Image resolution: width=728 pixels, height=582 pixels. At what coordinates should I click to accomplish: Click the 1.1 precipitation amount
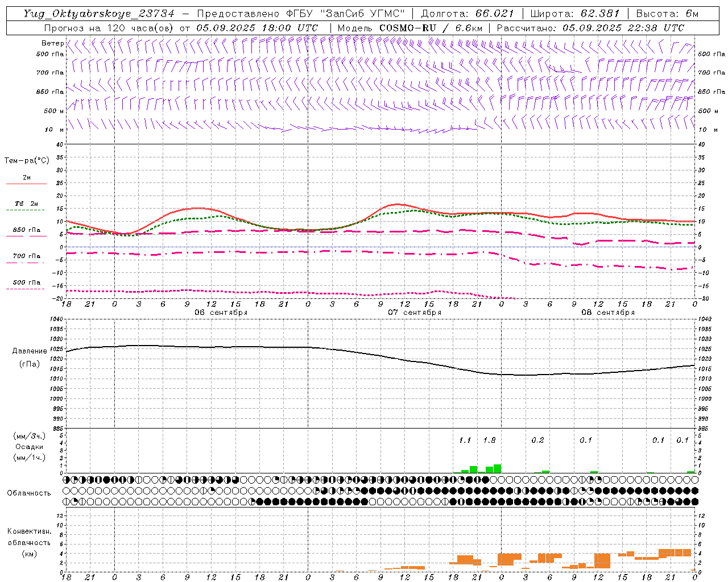click(465, 440)
